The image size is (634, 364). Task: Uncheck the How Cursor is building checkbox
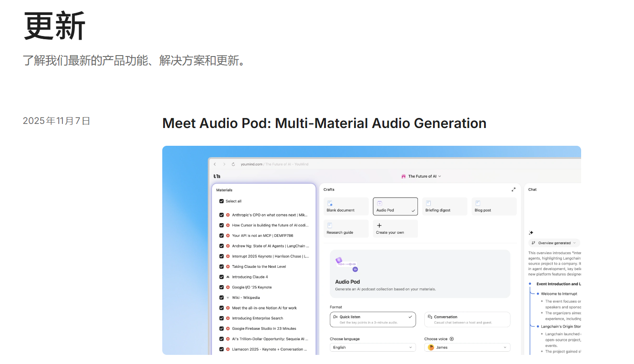(x=222, y=225)
